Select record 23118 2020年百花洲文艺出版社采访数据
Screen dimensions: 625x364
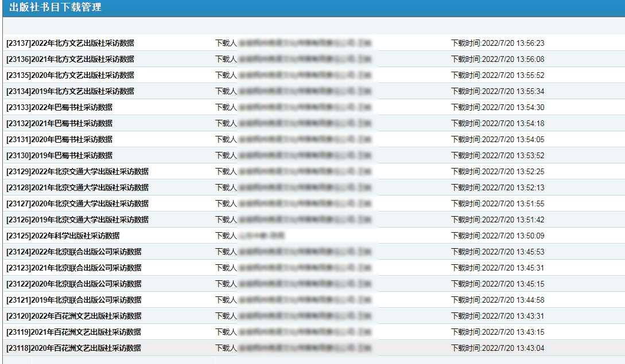(x=73, y=348)
